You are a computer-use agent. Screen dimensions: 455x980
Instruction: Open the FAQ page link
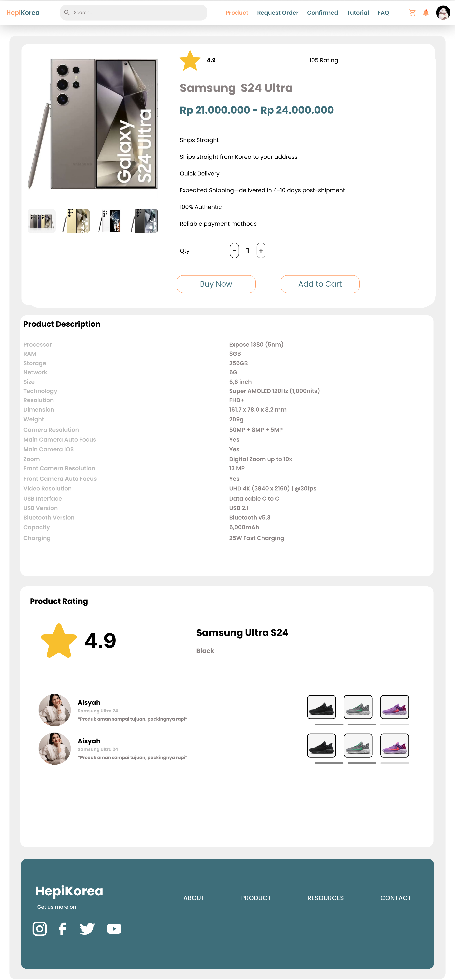point(383,13)
